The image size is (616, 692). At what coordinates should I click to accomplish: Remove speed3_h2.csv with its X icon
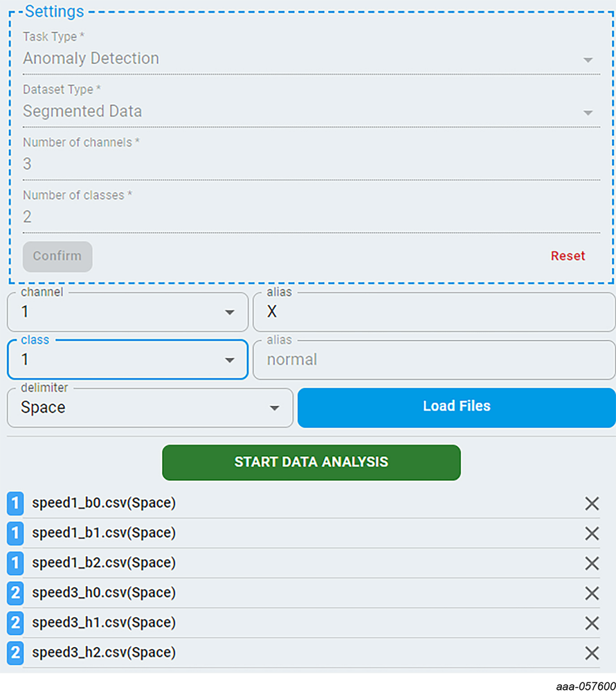coord(592,653)
